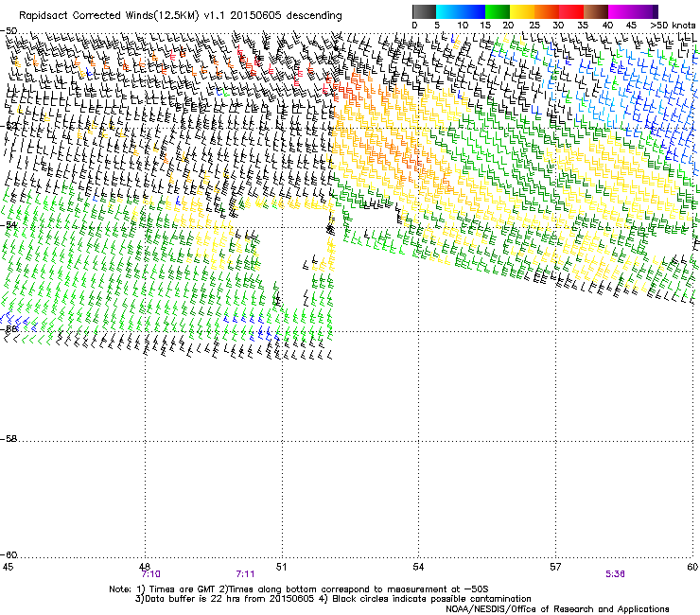Viewport: 700px width, 615px height.
Task: Pick the orange 25-30 knots legend color
Action: 547,11
